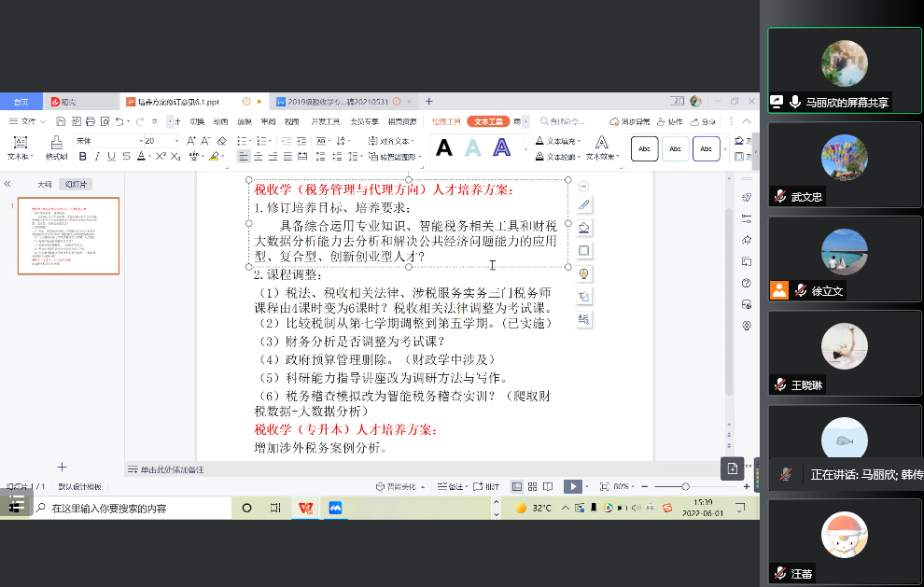
Task: Click the underline formatting icon
Action: pos(112,157)
